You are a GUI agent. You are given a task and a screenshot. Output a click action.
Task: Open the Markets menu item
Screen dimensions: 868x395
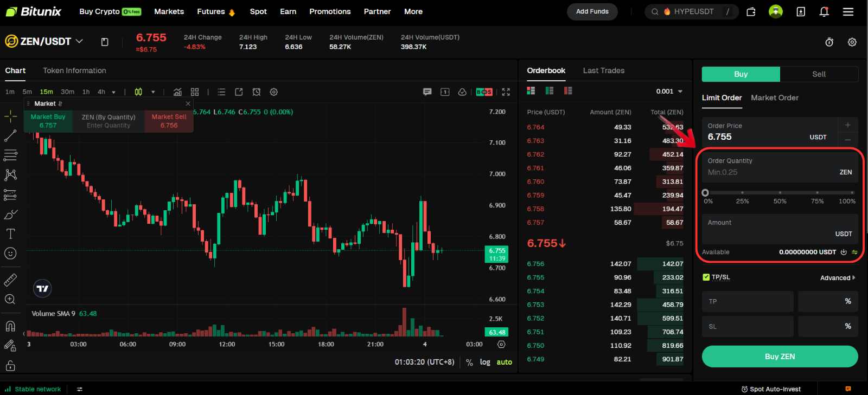[169, 11]
